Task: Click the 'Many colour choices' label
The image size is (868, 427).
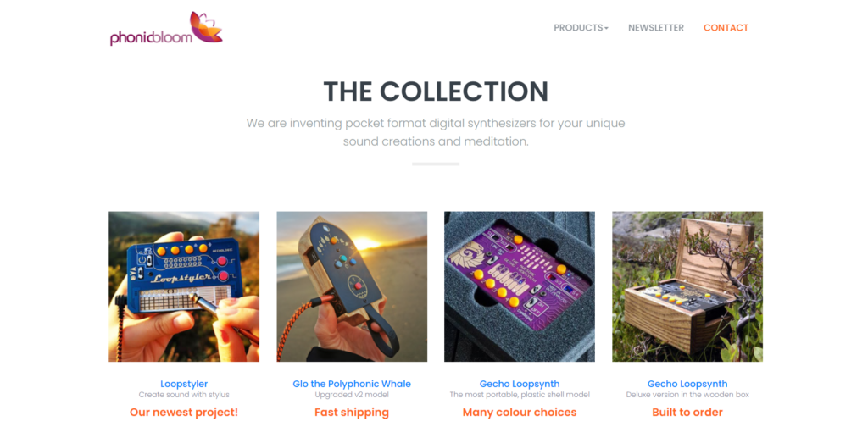Action: (520, 412)
